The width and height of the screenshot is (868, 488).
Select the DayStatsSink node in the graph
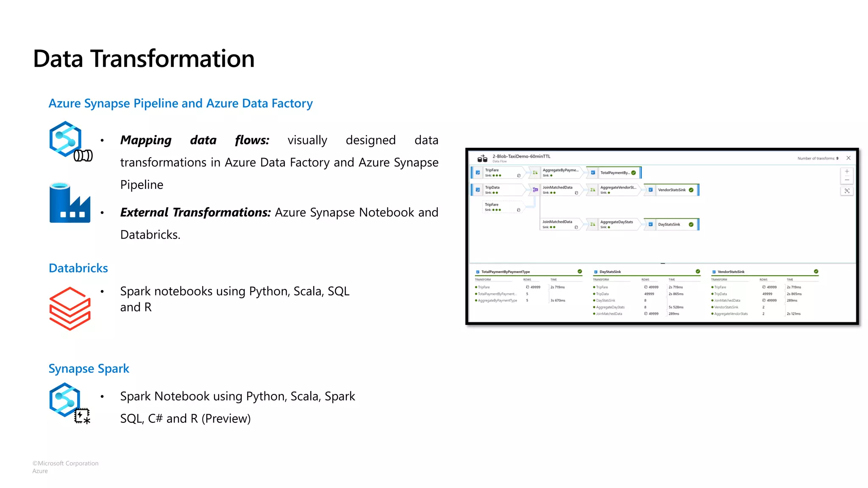[671, 224]
